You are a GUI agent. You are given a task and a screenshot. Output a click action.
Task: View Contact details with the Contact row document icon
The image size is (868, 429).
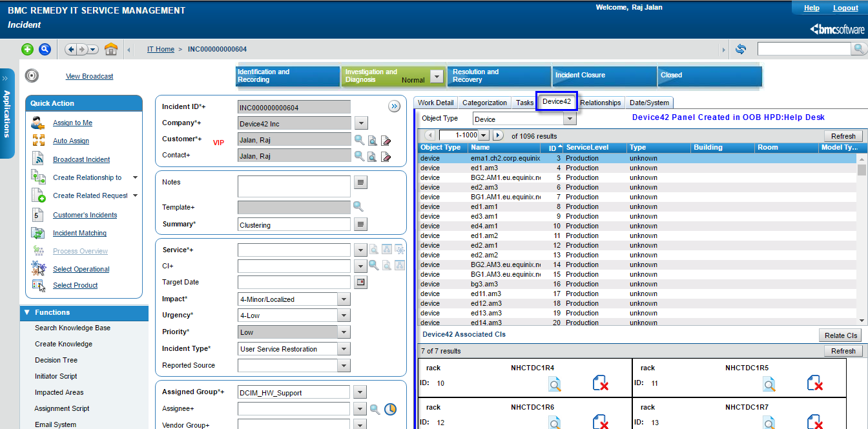pos(373,157)
